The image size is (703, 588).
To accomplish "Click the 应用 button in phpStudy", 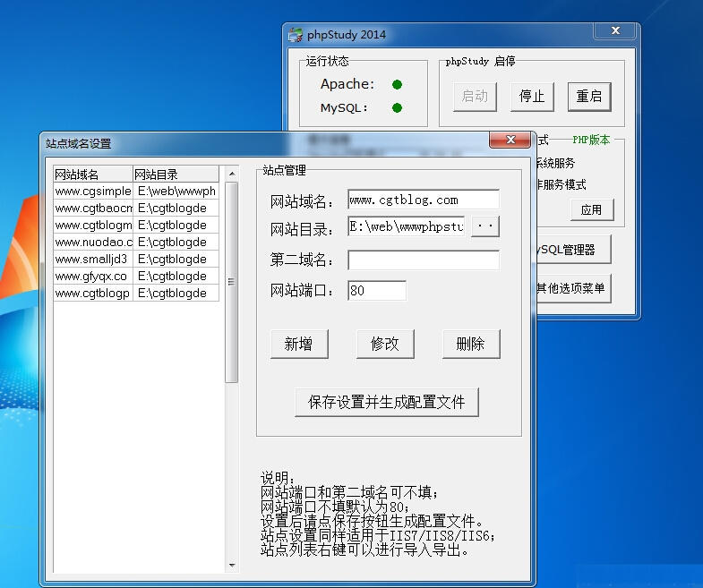I will click(592, 209).
